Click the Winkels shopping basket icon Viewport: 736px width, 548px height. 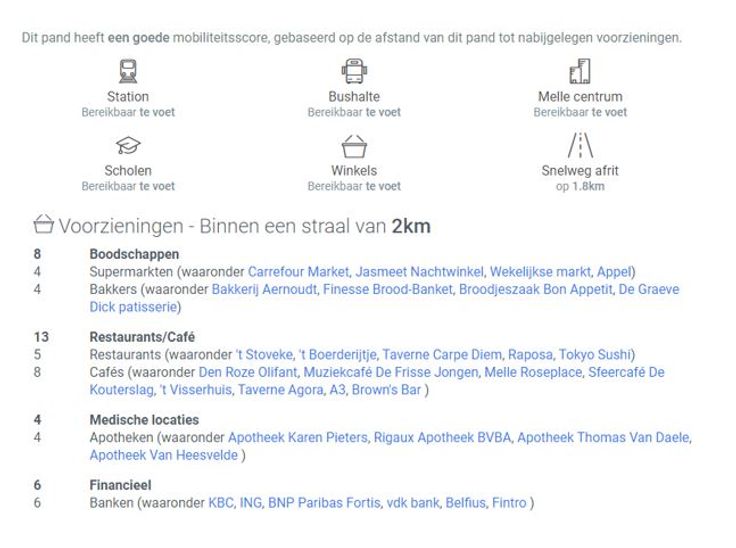point(354,147)
